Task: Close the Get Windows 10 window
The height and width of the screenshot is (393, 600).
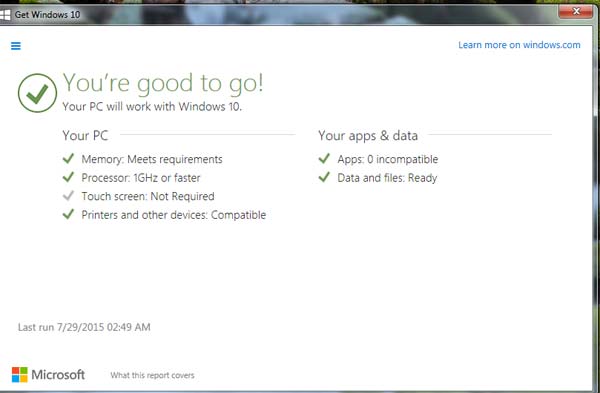Action: click(x=576, y=11)
